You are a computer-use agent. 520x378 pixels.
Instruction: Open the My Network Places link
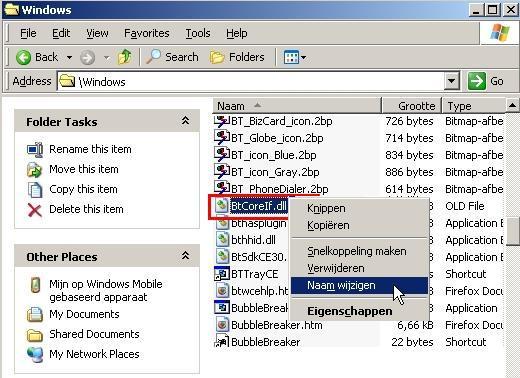tap(94, 354)
